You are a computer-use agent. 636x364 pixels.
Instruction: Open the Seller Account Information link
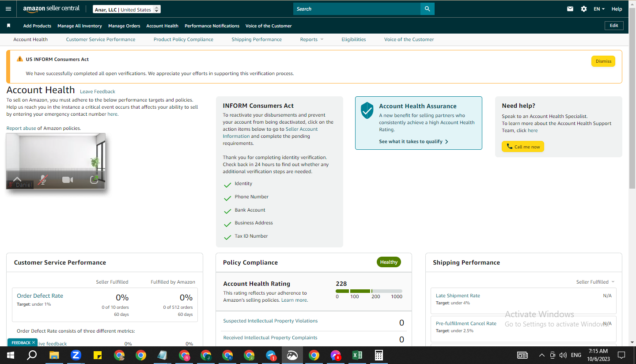(270, 133)
